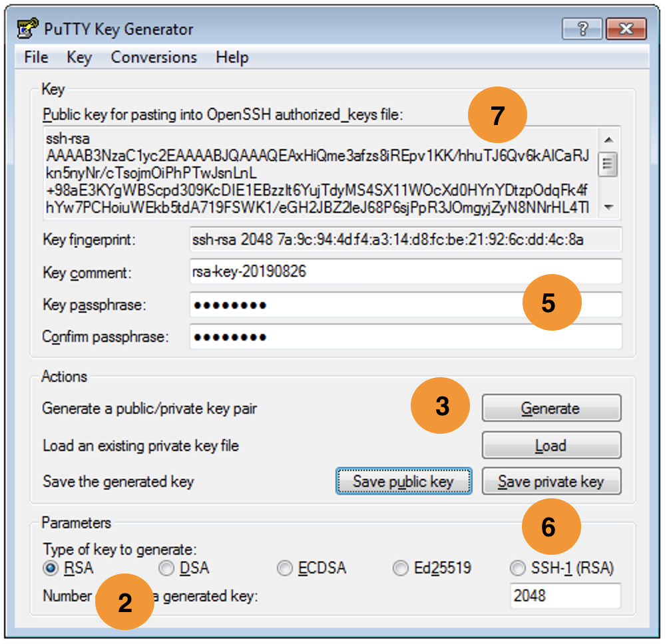667x644 pixels.
Task: Click the title bar question mark help button
Action: pos(582,29)
